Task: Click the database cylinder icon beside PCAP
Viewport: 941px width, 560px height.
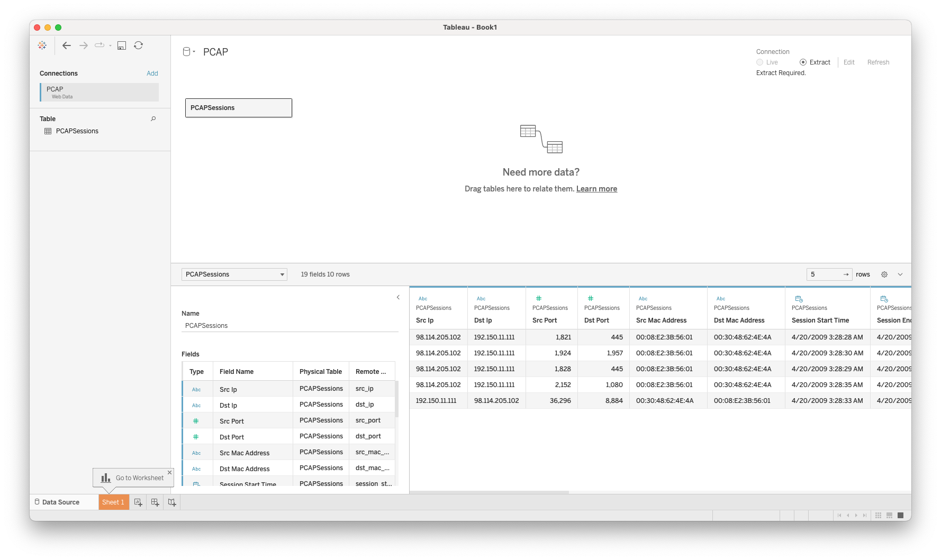Action: click(186, 52)
